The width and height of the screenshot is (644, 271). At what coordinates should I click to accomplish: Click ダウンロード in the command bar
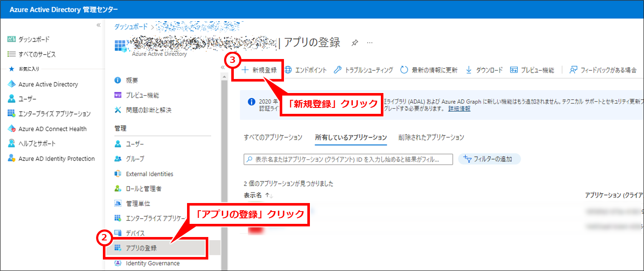point(484,70)
